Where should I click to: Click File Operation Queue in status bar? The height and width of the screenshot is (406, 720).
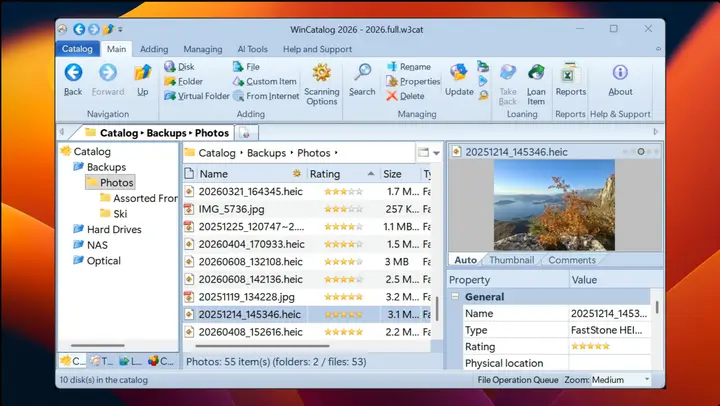coord(518,380)
